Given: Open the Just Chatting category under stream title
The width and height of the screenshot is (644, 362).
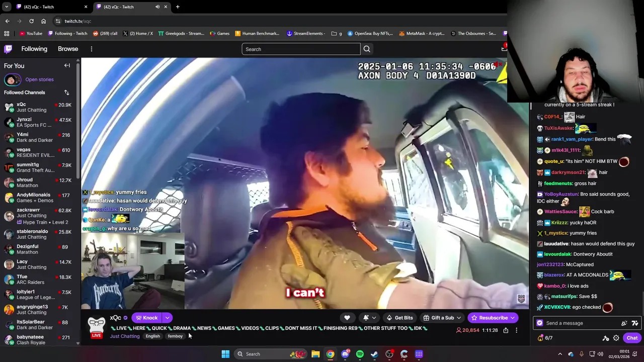Looking at the screenshot, I should click(125, 336).
